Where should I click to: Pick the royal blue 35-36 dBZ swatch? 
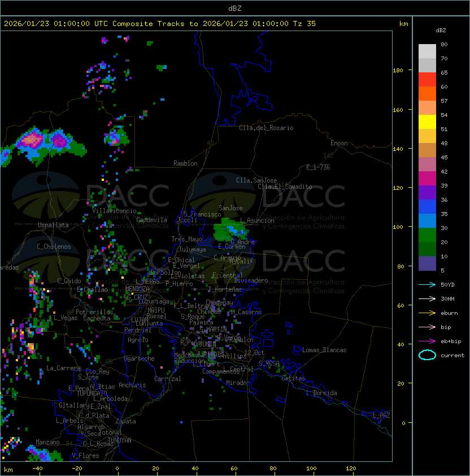click(x=427, y=207)
